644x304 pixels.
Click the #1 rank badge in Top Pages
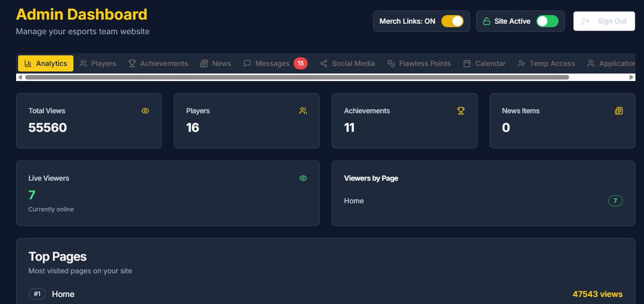[x=37, y=294]
